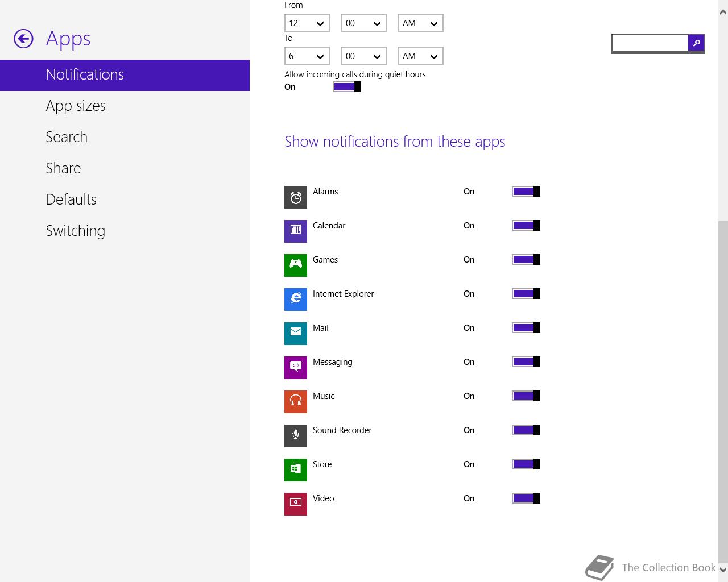The height and width of the screenshot is (582, 728).
Task: Click the scroll up arrow
Action: click(x=723, y=11)
